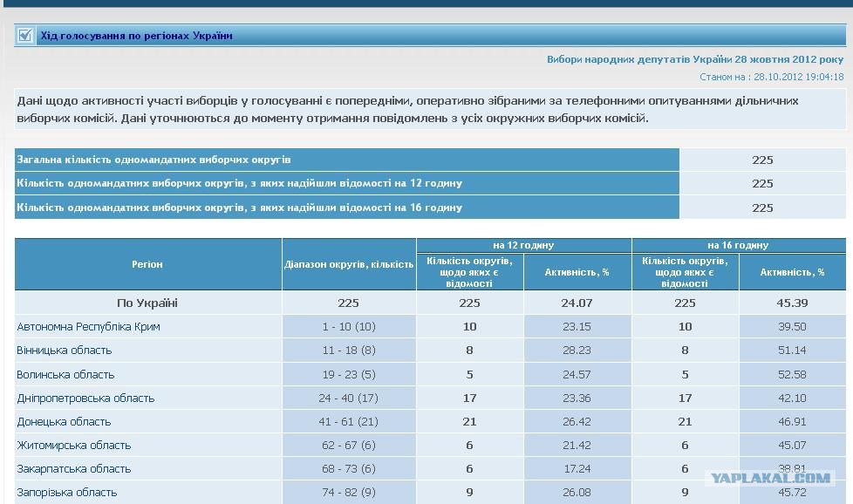
Task: Click the district range '41 - 61 (21)'
Action: [349, 422]
